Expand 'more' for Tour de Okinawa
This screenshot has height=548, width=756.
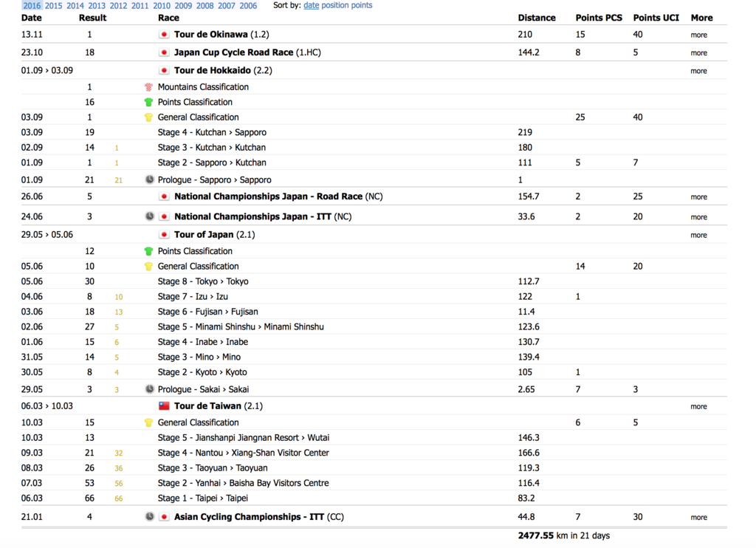(698, 35)
